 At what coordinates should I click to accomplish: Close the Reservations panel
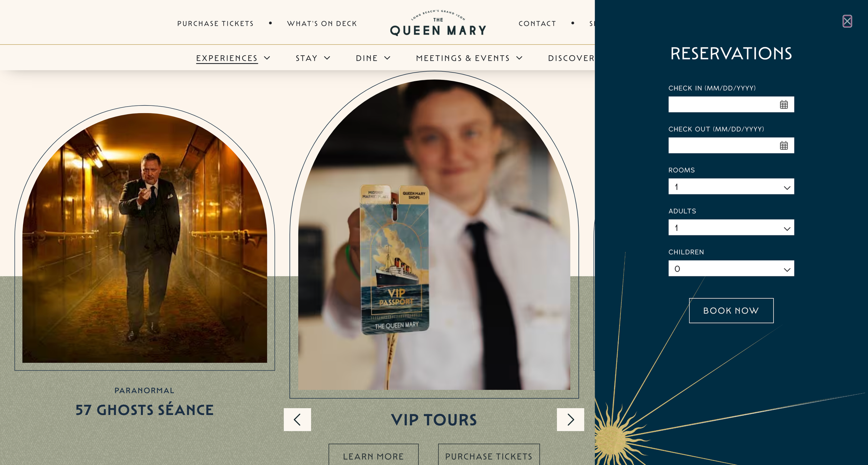pyautogui.click(x=847, y=21)
